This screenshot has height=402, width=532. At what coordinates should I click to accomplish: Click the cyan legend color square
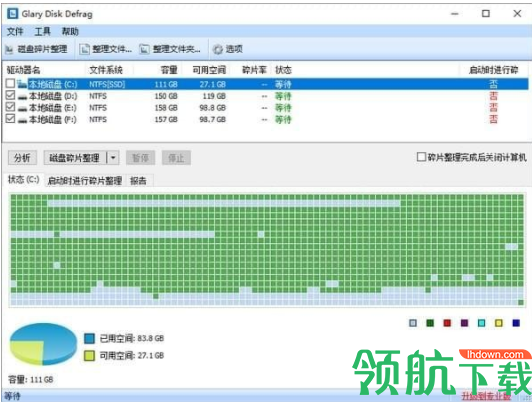pos(481,323)
